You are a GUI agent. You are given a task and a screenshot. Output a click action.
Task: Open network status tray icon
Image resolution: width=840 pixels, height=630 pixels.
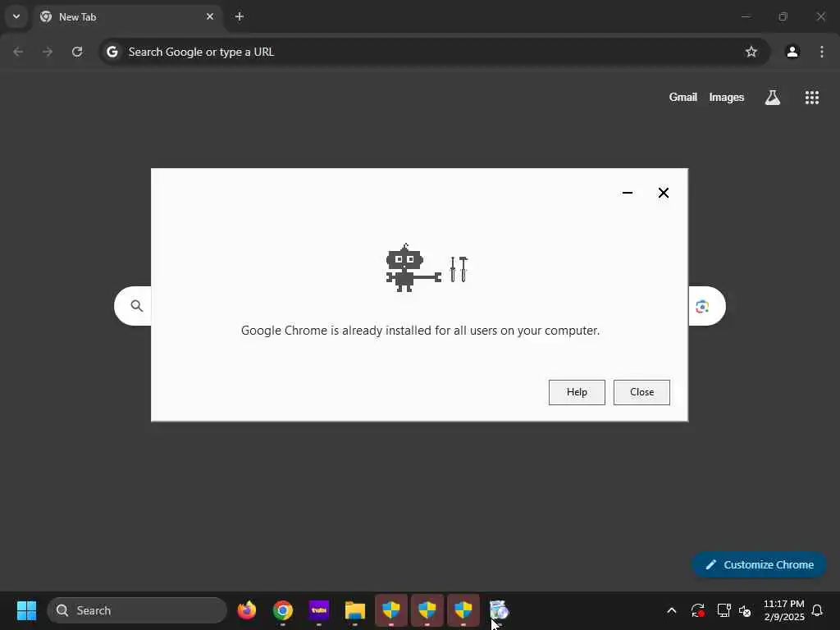click(x=724, y=610)
